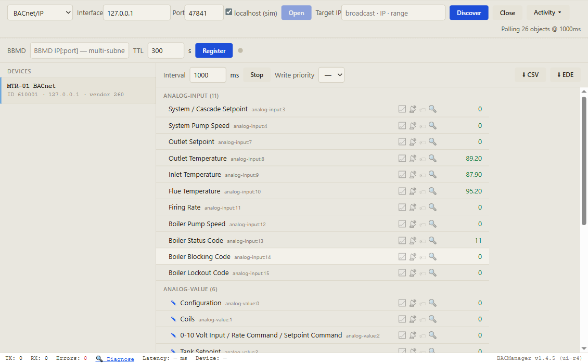The height and width of the screenshot is (364, 588).
Task: Toggle the localhost (sim) checkbox
Action: 229,12
